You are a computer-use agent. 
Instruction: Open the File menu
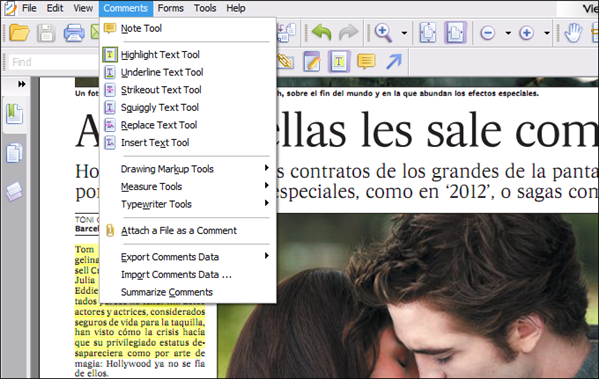point(29,8)
